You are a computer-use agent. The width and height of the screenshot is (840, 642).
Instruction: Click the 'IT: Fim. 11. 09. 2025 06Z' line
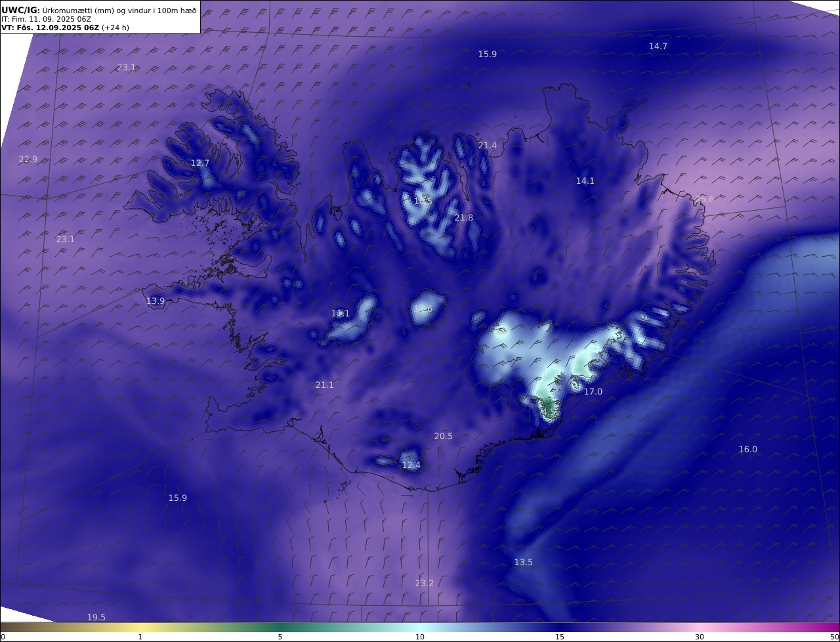[x=46, y=20]
